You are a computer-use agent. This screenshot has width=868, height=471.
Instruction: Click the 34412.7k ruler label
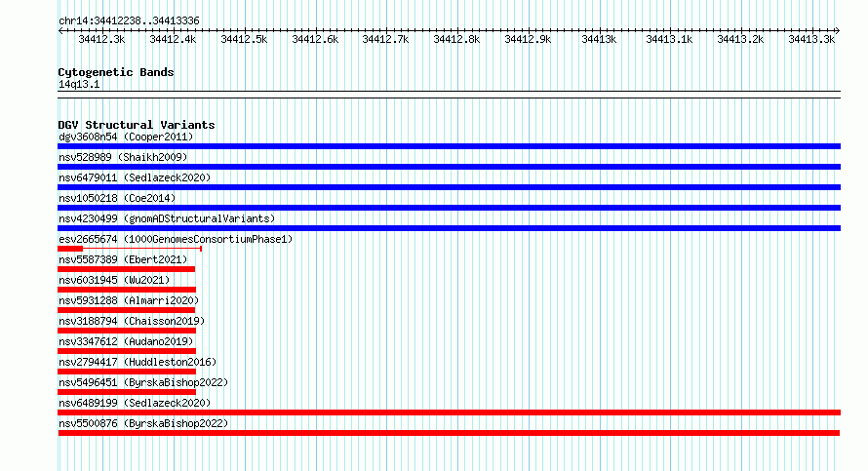point(385,39)
